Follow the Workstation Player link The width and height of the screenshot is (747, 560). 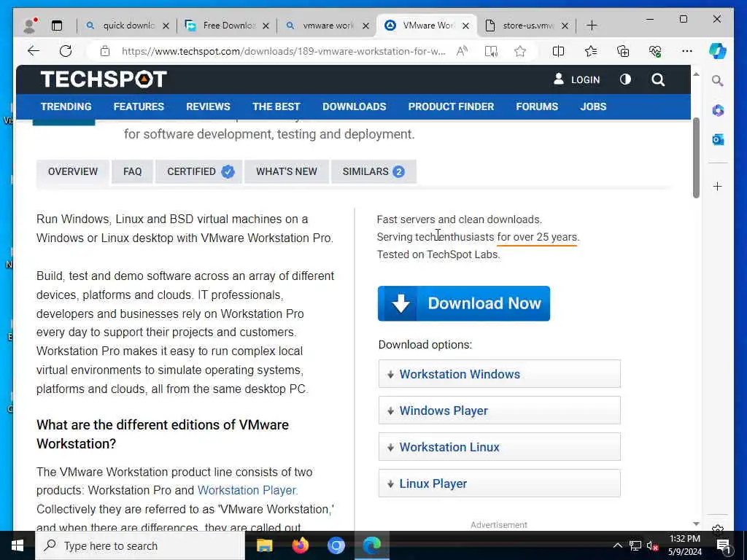[x=248, y=490]
